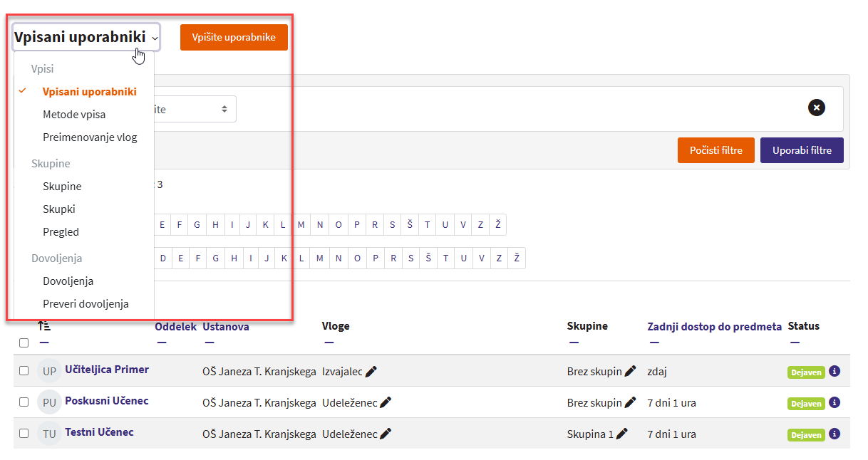Tick the checkbox for Učiteljica Primer
This screenshot has height=460, width=868.
point(24,371)
